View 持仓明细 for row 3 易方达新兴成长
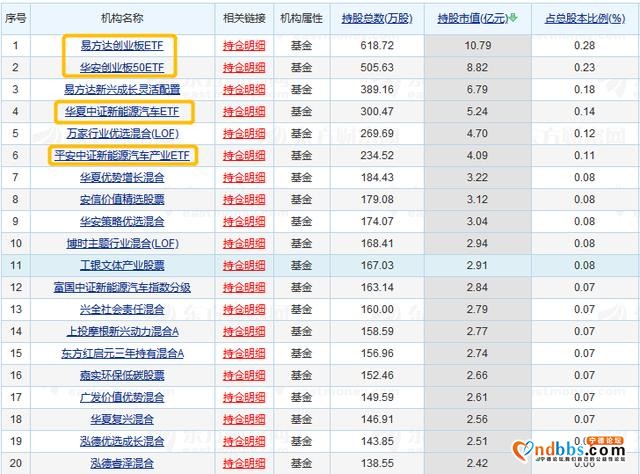Screen dimensions: 640x474 [x=244, y=89]
